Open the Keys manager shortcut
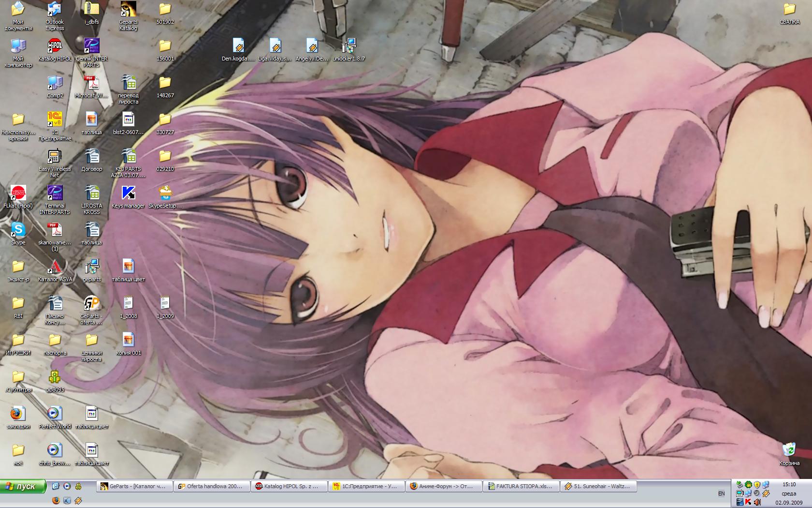 pos(128,194)
